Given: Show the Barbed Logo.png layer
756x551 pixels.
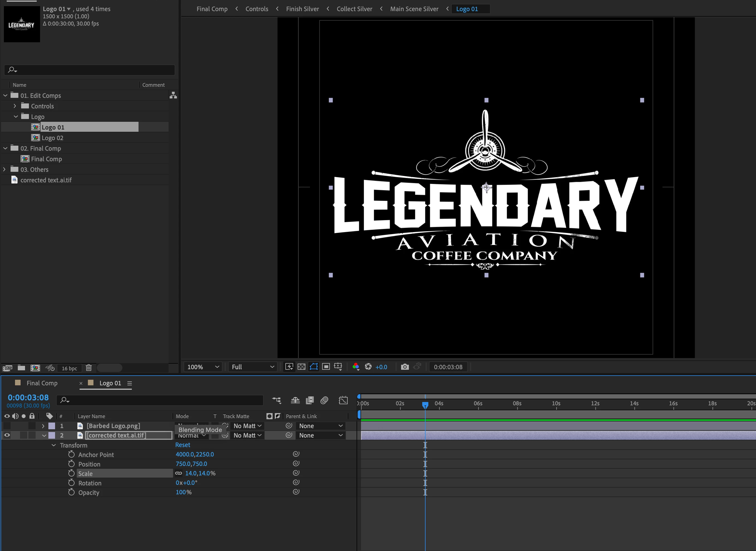Looking at the screenshot, I should pyautogui.click(x=7, y=426).
